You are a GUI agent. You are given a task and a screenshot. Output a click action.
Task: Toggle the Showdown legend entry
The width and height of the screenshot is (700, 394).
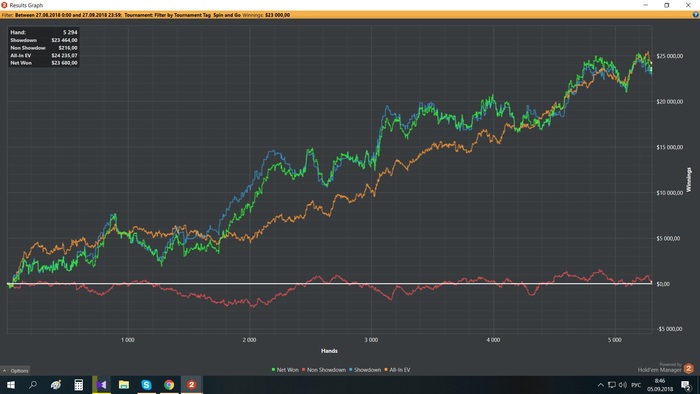click(365, 370)
